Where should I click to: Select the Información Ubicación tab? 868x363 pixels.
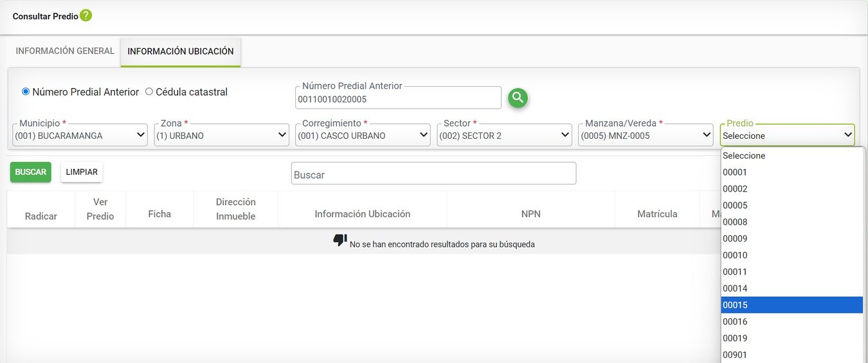click(x=181, y=51)
